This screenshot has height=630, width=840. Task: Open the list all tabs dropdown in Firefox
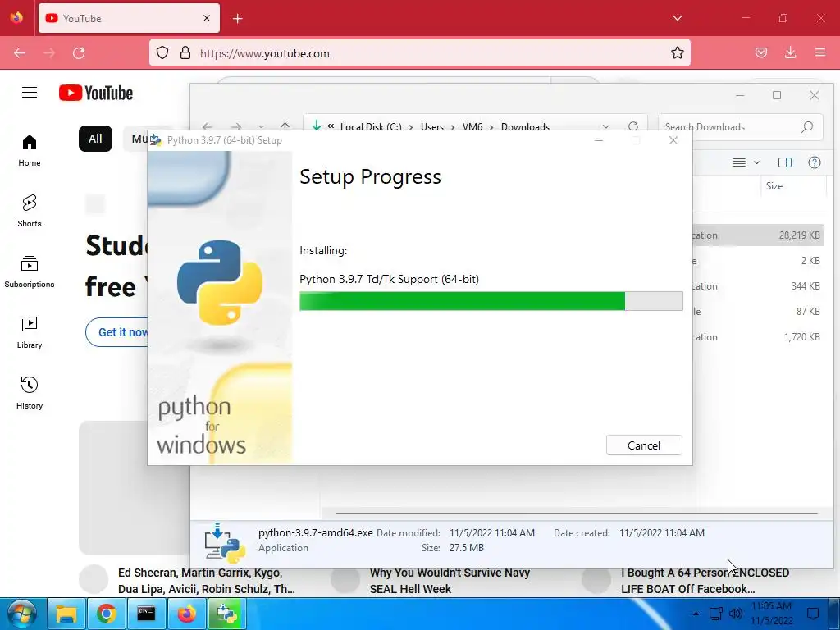[x=677, y=18]
